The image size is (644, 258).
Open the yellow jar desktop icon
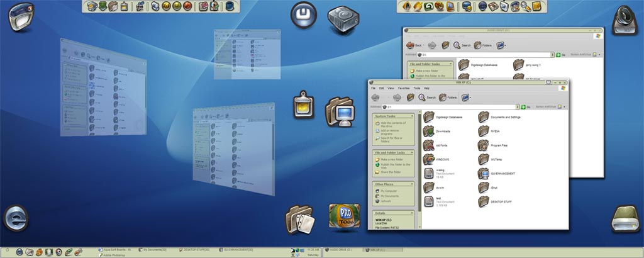(304, 104)
